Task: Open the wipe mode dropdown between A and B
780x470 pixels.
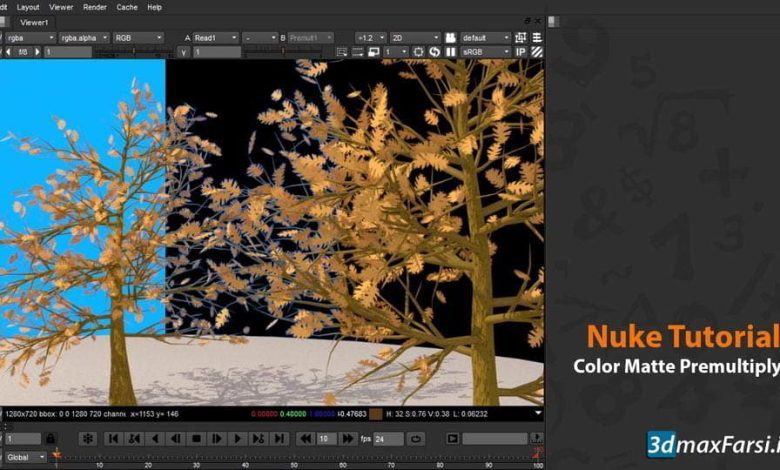Action: coord(259,38)
